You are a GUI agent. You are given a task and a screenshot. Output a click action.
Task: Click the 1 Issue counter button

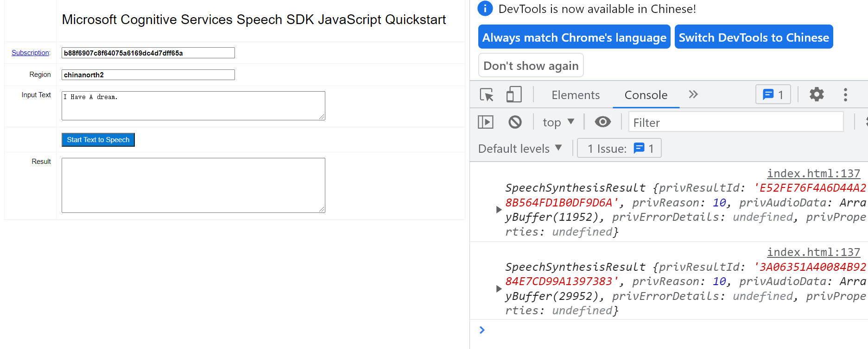click(x=619, y=149)
